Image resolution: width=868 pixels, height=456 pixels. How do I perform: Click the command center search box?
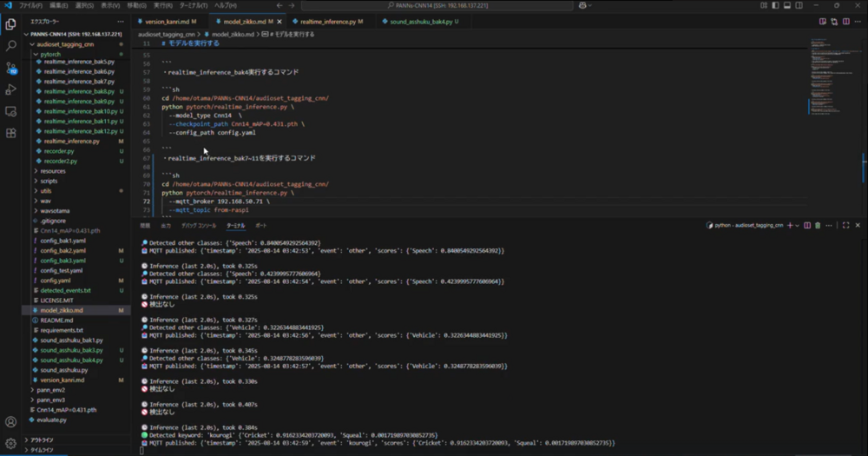(437, 5)
